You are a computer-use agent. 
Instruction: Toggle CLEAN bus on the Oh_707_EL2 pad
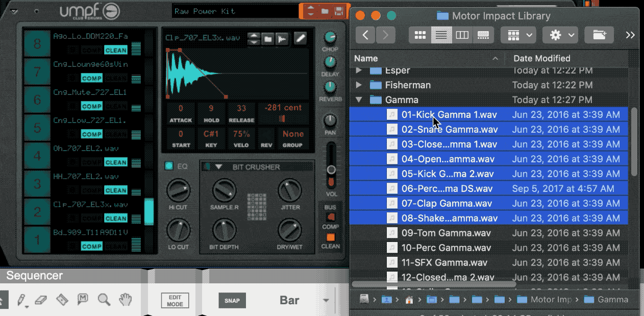116,162
